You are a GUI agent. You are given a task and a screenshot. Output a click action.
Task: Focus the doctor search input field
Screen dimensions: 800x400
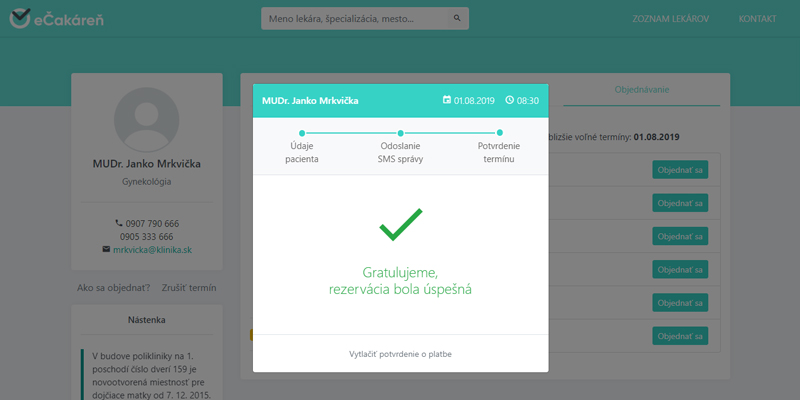tap(355, 19)
